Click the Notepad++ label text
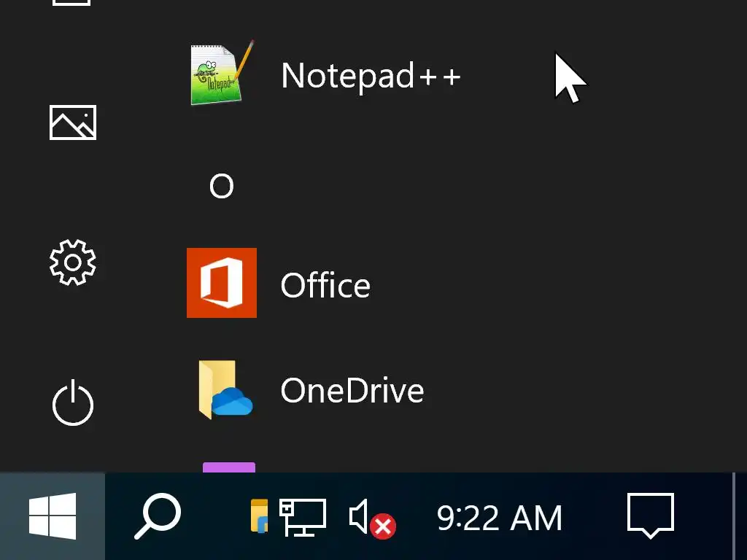 tap(371, 75)
